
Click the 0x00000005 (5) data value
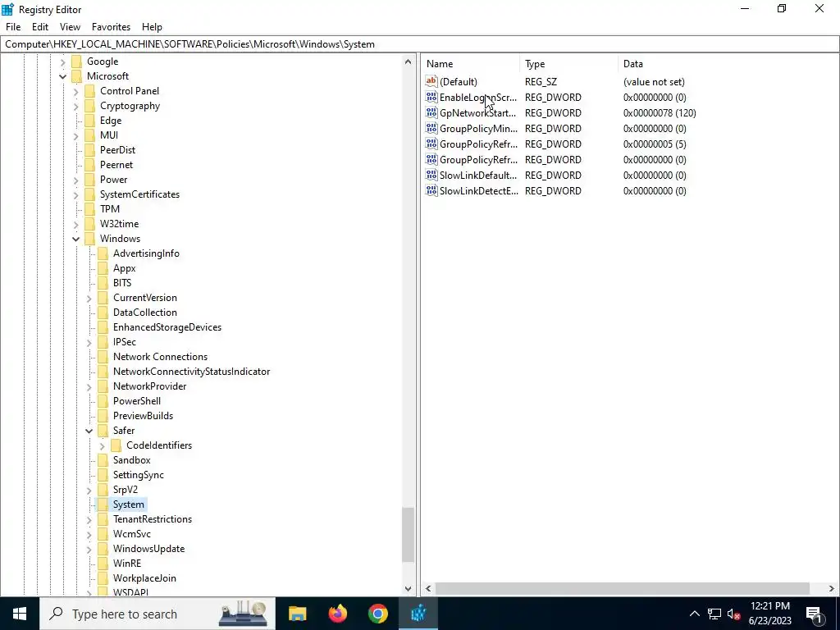655,144
